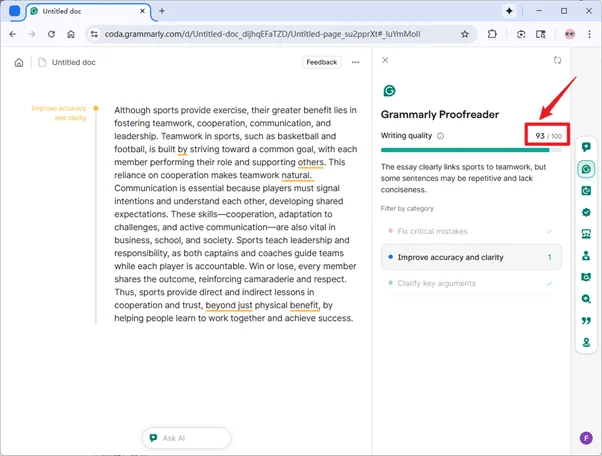
Task: Click the count 1 on Improve accuracy row
Action: (549, 257)
